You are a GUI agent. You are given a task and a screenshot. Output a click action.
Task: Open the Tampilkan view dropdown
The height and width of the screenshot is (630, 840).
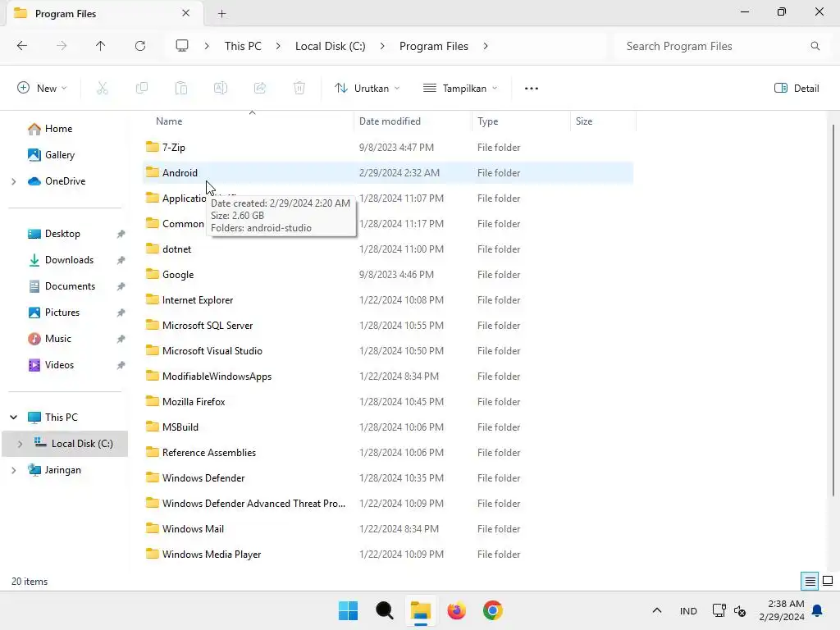tap(460, 88)
